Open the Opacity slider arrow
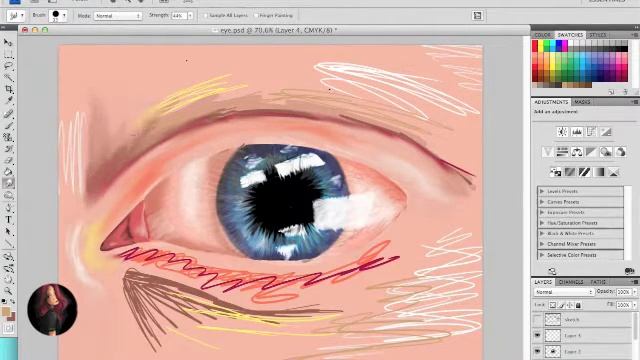 point(634,292)
